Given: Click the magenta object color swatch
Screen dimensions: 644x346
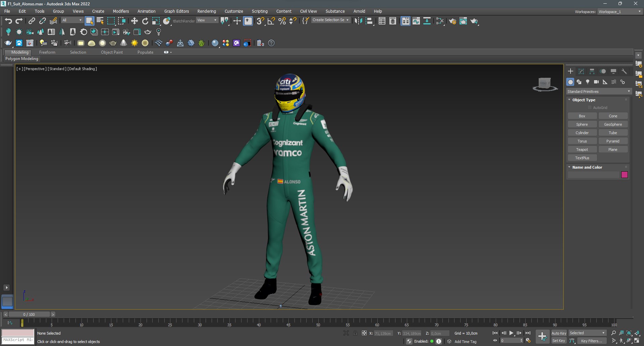Looking at the screenshot, I should [624, 175].
